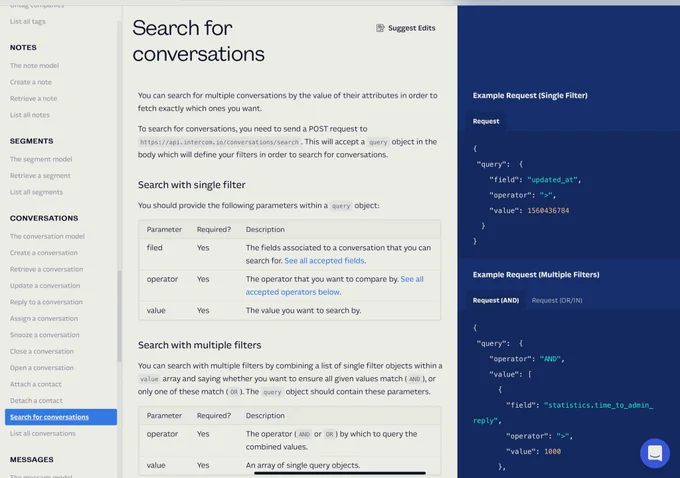Open 'The conversation model' page
The width and height of the screenshot is (680, 478).
(47, 236)
